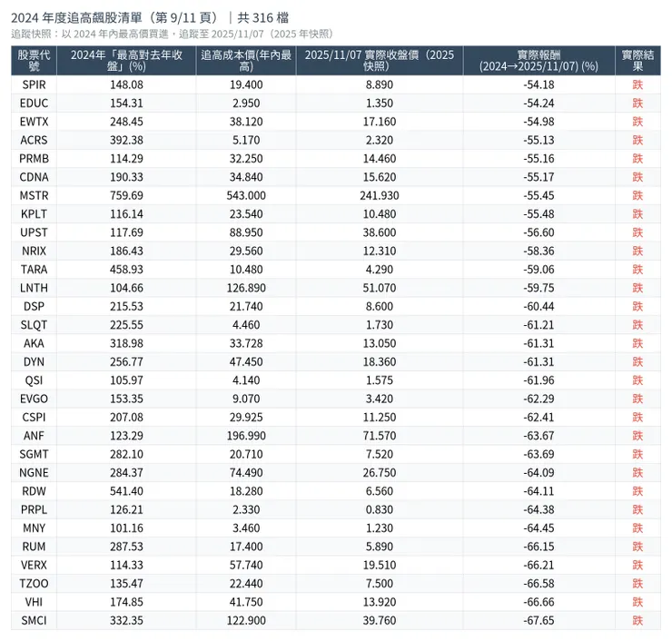This screenshot has width=672, height=641.
Task: Click the 追高成本價 column header
Action: click(x=246, y=61)
